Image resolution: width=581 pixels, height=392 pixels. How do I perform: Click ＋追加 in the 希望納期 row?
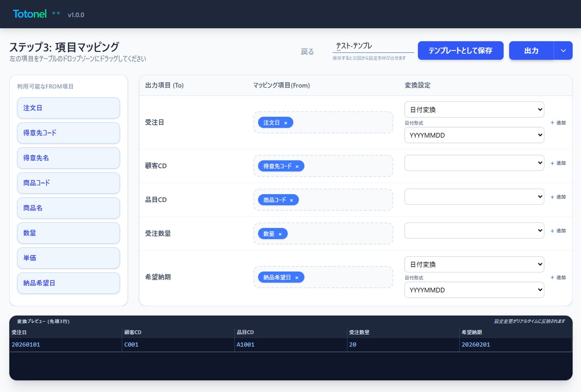pos(558,277)
